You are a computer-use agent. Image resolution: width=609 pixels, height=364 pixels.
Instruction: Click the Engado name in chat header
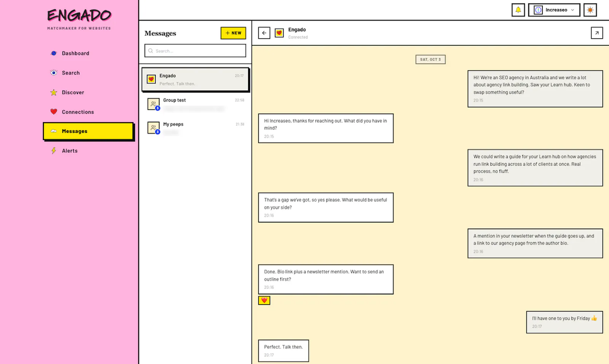click(297, 30)
